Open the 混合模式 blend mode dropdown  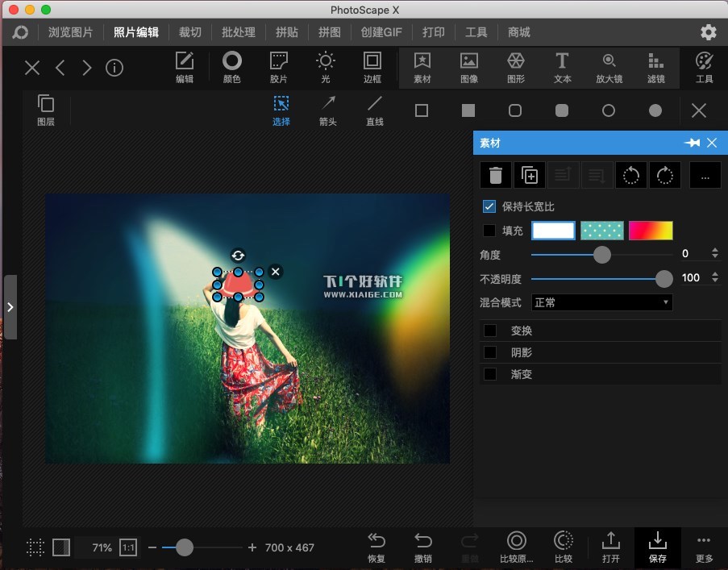point(601,302)
